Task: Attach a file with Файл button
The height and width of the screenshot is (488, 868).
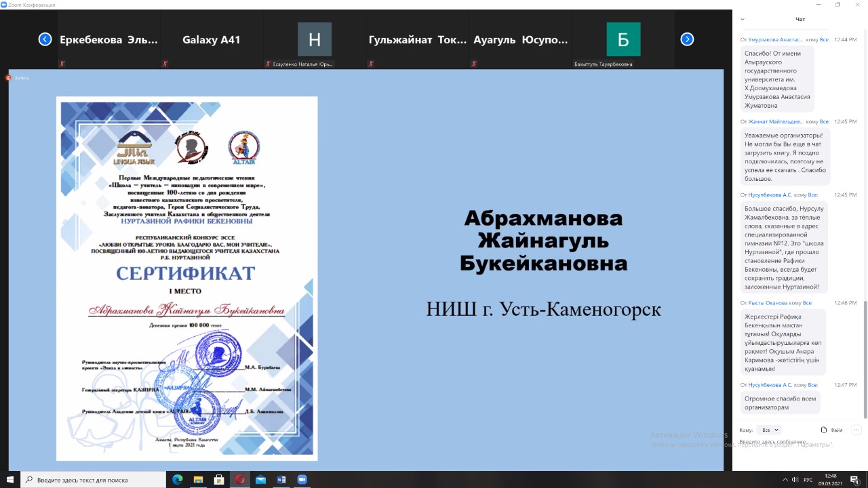Action: [832, 430]
